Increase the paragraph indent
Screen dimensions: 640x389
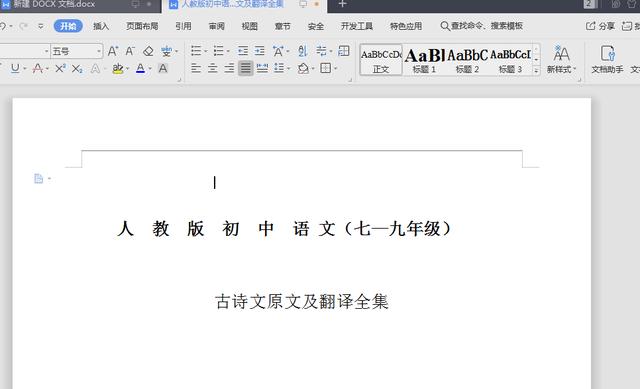click(x=260, y=51)
